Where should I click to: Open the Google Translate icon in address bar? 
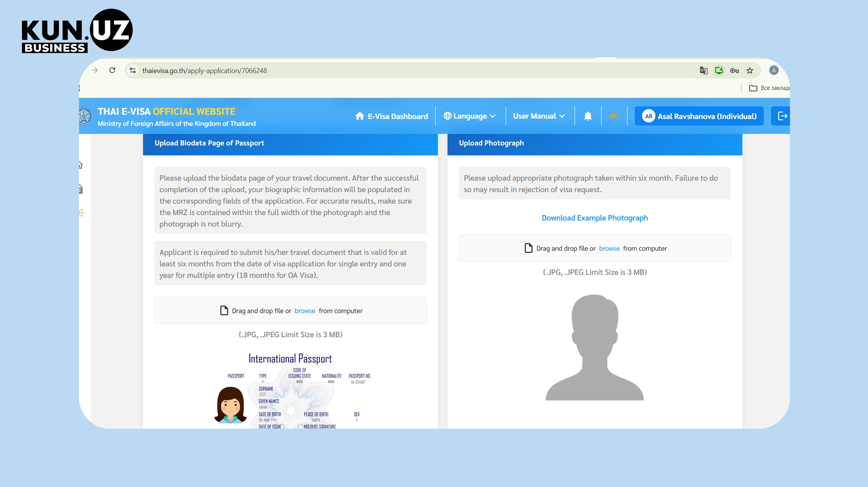[704, 70]
